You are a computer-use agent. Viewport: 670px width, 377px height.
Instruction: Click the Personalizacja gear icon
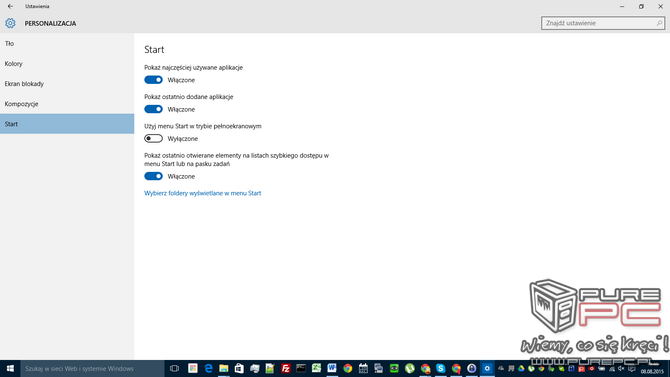(x=10, y=23)
